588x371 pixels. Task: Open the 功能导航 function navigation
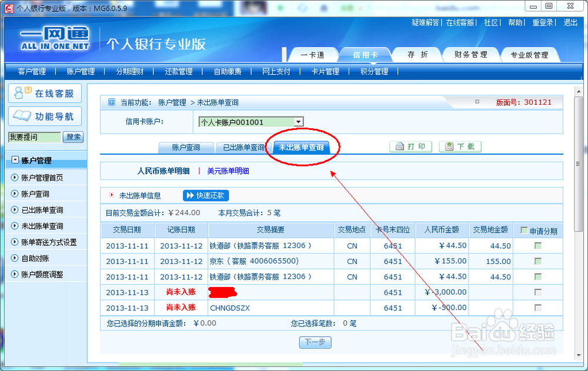click(x=45, y=116)
